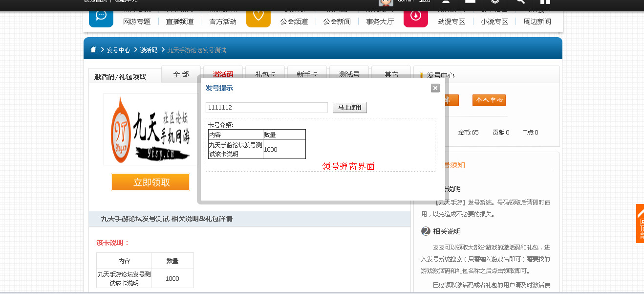Click the 1000 quantity cell in the lower table
This screenshot has width=644, height=294.
[172, 278]
